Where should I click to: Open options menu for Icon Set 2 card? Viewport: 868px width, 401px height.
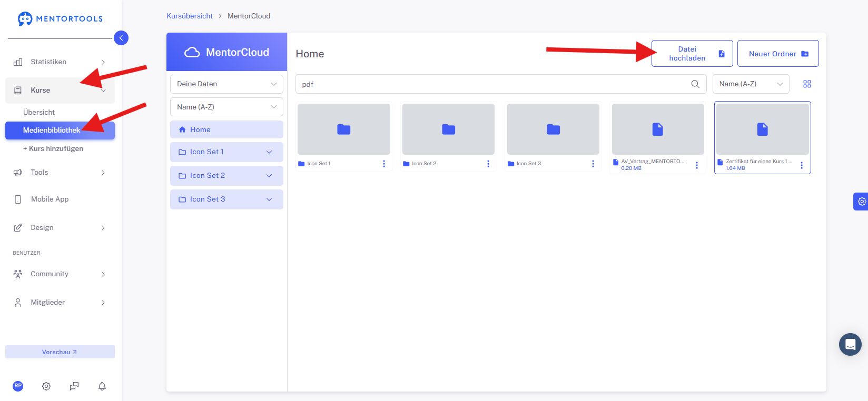[488, 164]
